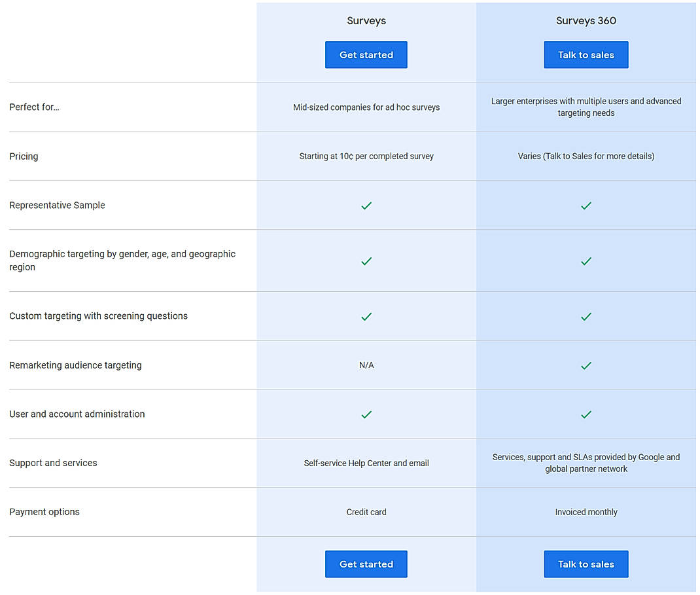Screen dimensions: 700x595
Task: Click 'Self-service Help Center and email' text
Action: pos(366,463)
